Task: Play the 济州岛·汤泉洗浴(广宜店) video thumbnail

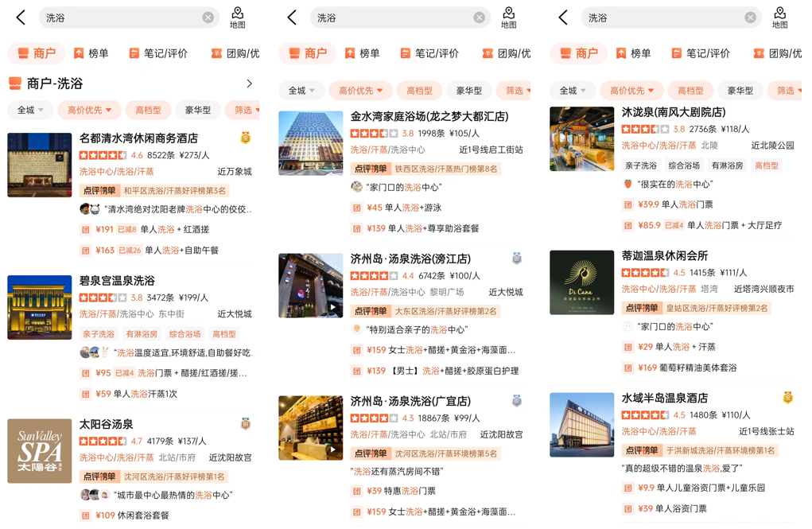Action: [311, 428]
